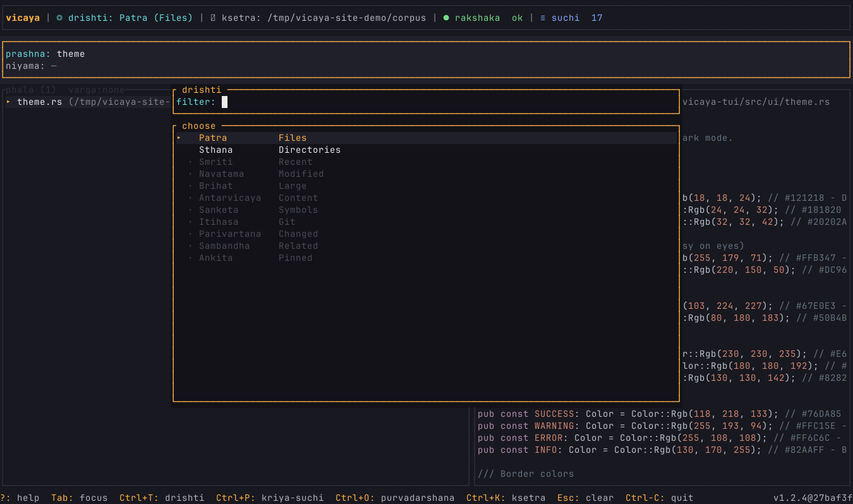The image size is (853, 504).
Task: Click the 'Ctrl+T: drishti' footer shortcut
Action: [162, 498]
